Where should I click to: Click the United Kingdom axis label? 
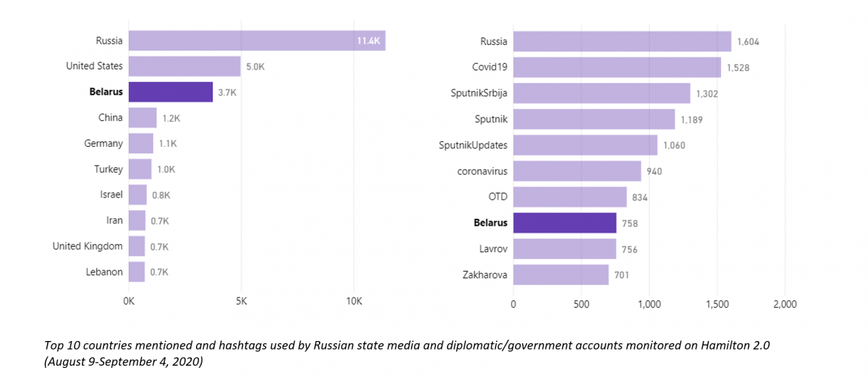point(88,246)
